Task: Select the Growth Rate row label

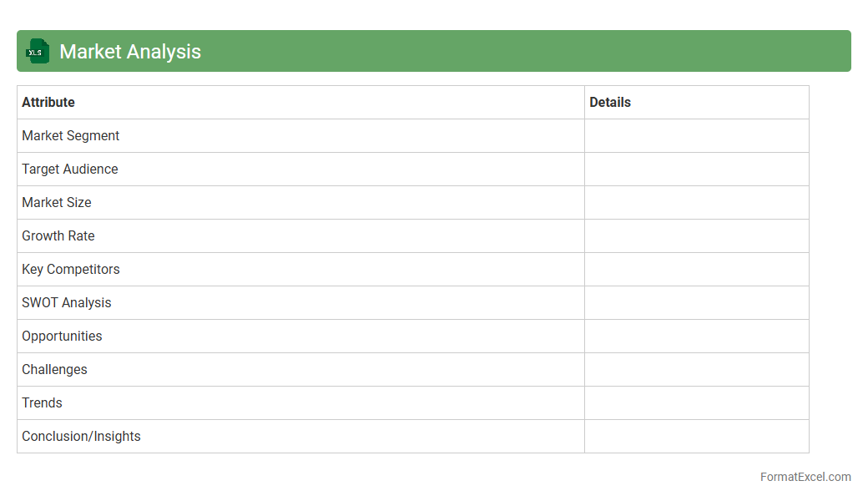Action: [x=58, y=235]
